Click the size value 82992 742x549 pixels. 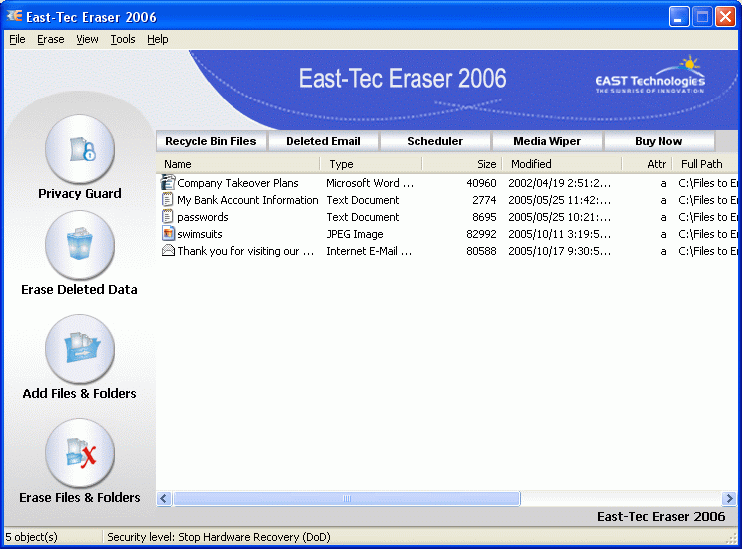(481, 234)
